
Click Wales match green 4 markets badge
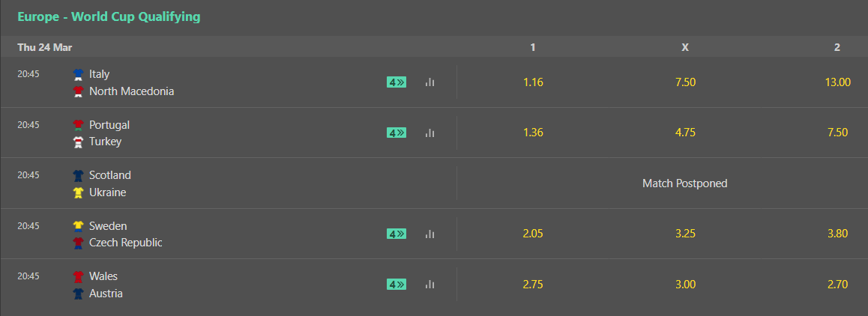397,285
